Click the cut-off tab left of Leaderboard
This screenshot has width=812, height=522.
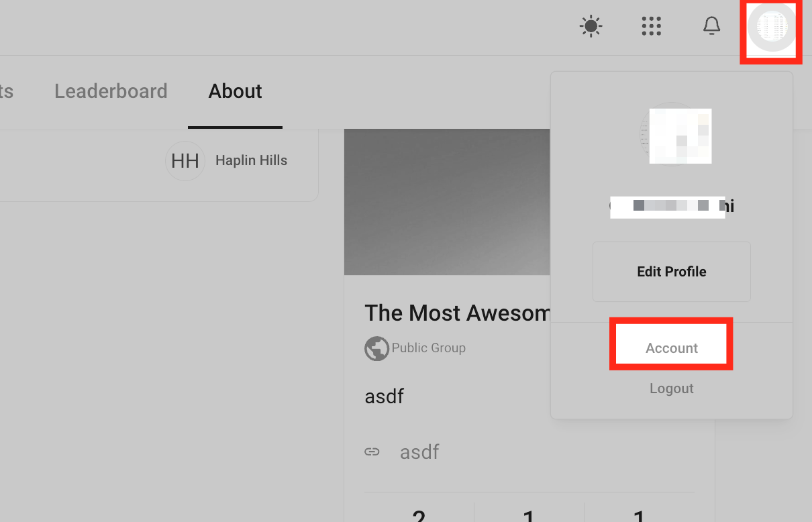(x=6, y=91)
